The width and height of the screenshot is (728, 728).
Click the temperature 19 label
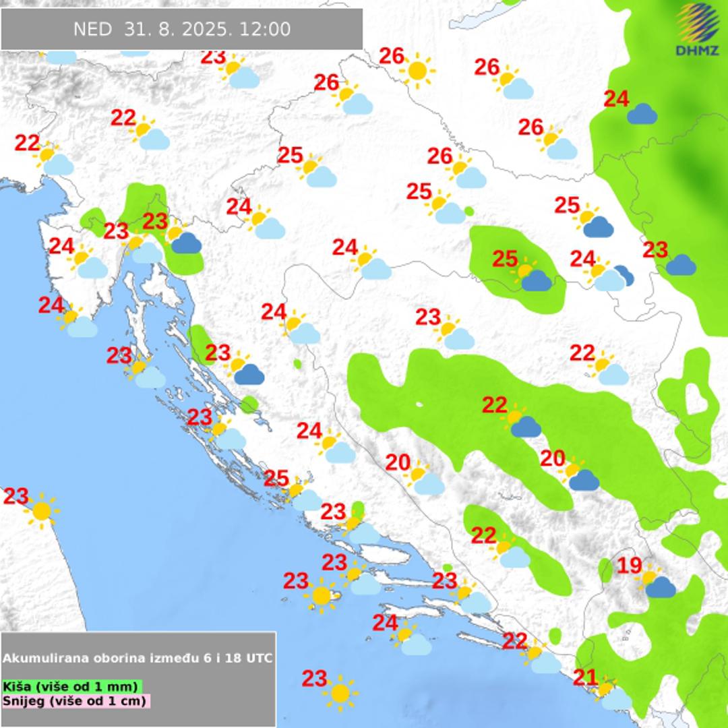click(x=630, y=566)
